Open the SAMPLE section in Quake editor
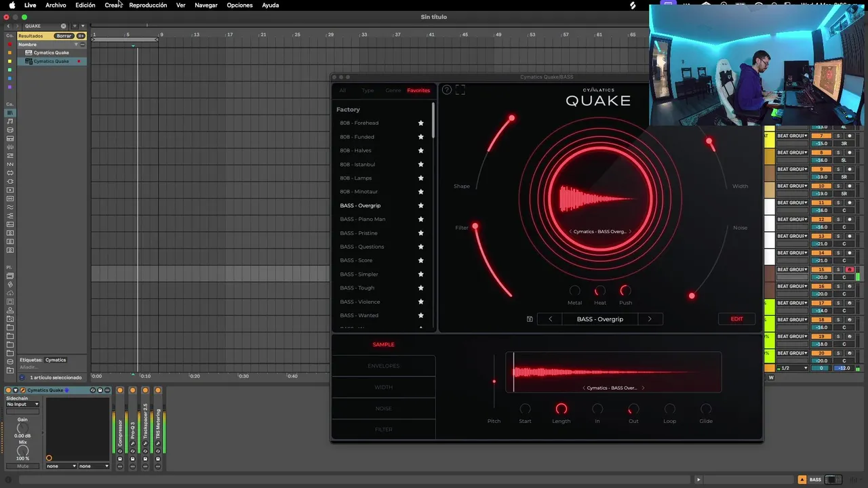 pyautogui.click(x=383, y=344)
